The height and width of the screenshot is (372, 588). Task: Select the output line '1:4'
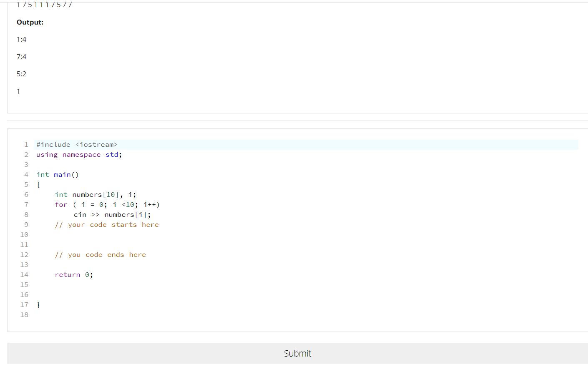[x=21, y=39]
